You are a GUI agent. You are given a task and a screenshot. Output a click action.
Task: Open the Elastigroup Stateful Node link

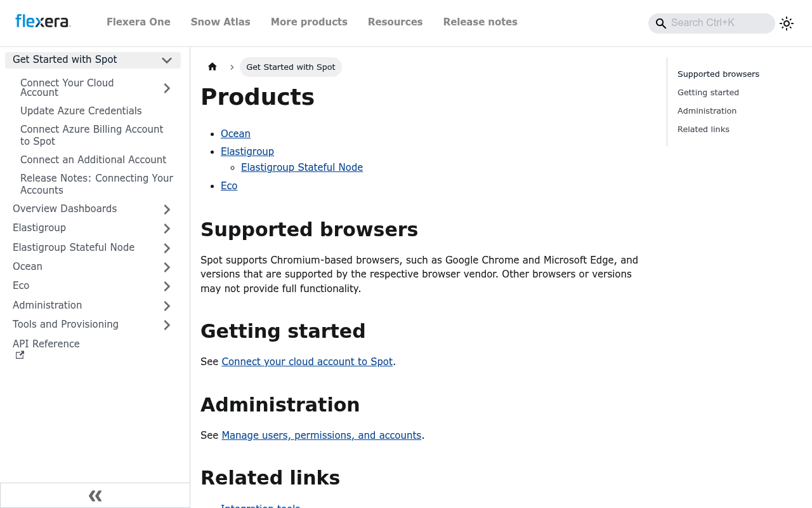[x=302, y=167]
